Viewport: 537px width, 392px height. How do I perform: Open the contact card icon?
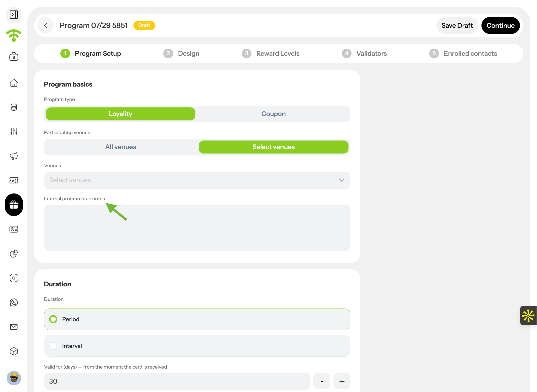14,229
